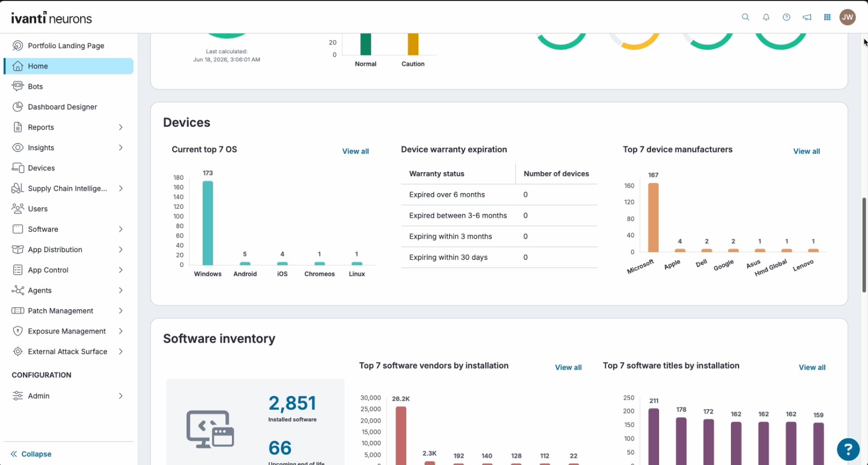Click View all for Current top 7 OS

click(x=355, y=151)
